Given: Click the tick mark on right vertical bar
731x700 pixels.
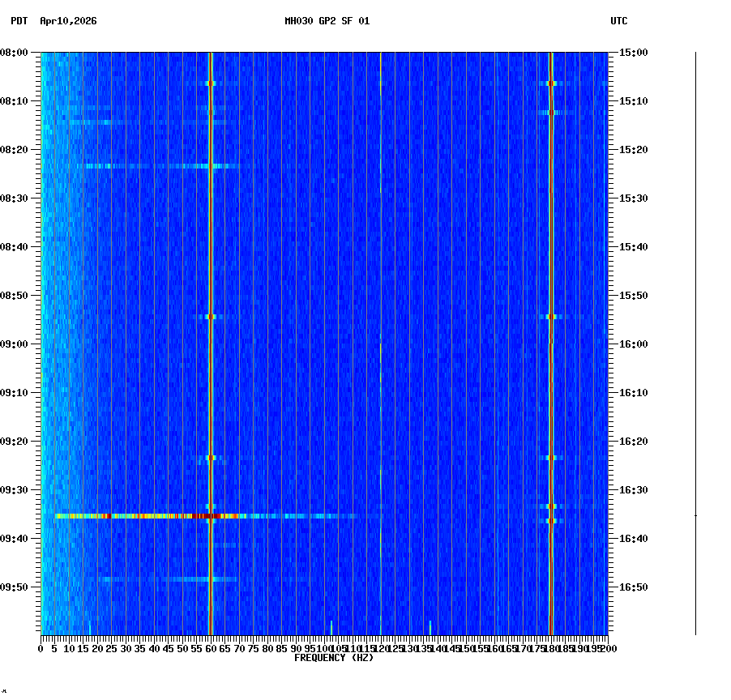Looking at the screenshot, I should tap(695, 514).
